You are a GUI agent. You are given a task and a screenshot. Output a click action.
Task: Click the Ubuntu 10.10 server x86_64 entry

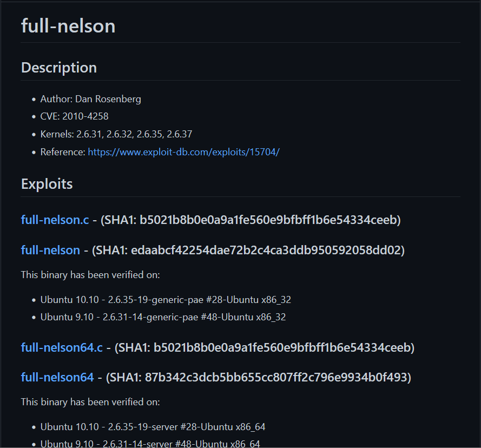153,427
